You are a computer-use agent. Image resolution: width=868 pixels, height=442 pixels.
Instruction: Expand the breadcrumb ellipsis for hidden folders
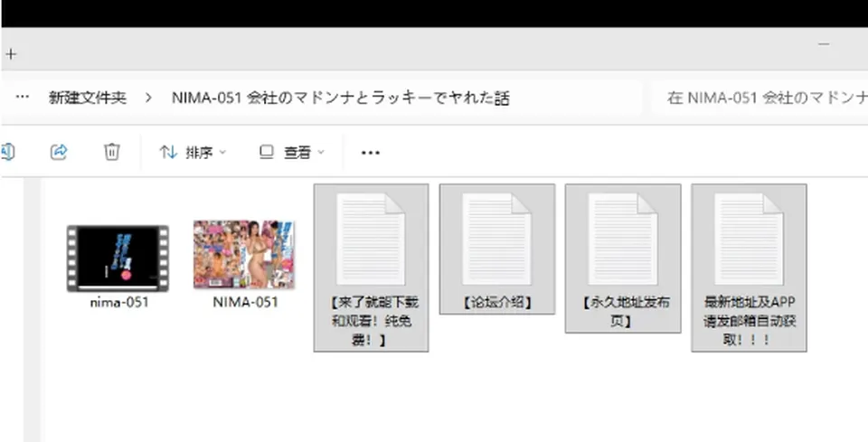[x=22, y=98]
